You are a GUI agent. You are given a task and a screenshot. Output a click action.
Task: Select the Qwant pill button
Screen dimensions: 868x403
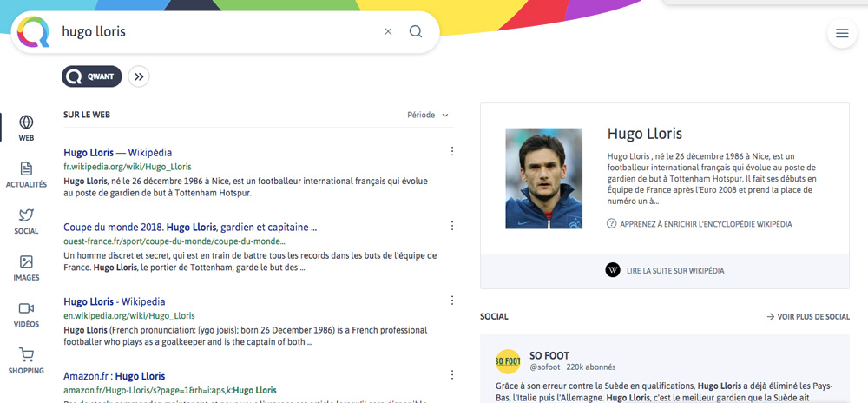(x=91, y=76)
